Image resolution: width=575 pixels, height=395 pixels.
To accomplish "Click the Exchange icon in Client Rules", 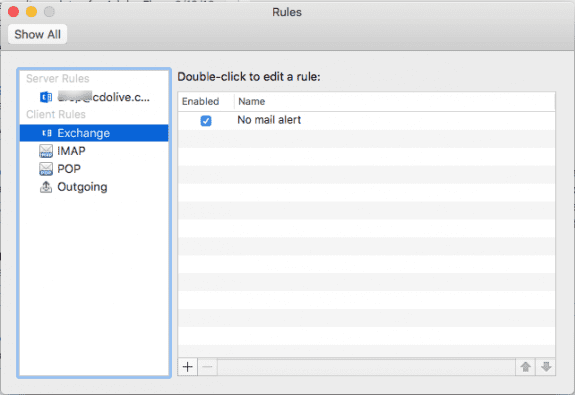I will 47,133.
